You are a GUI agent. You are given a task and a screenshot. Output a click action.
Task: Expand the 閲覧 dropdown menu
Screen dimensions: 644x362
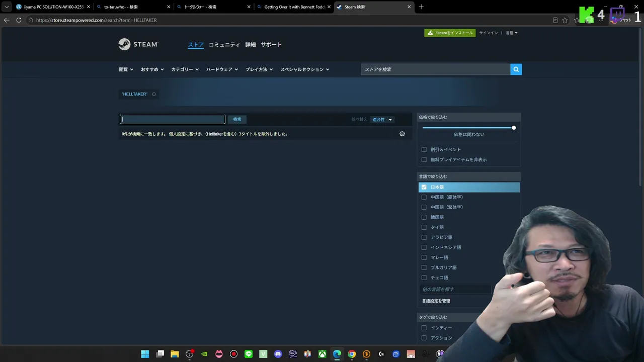click(x=126, y=69)
